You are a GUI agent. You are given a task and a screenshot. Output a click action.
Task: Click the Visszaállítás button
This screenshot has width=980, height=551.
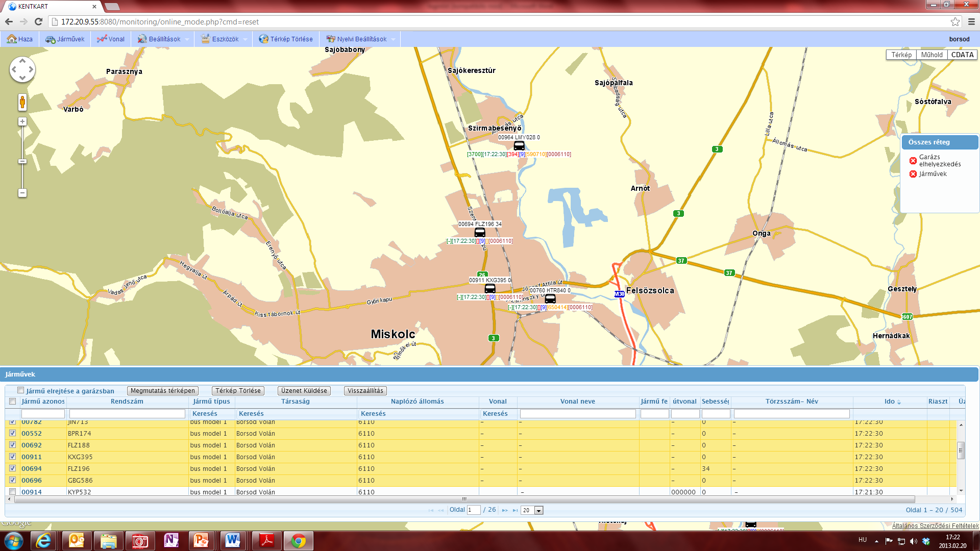click(x=365, y=391)
